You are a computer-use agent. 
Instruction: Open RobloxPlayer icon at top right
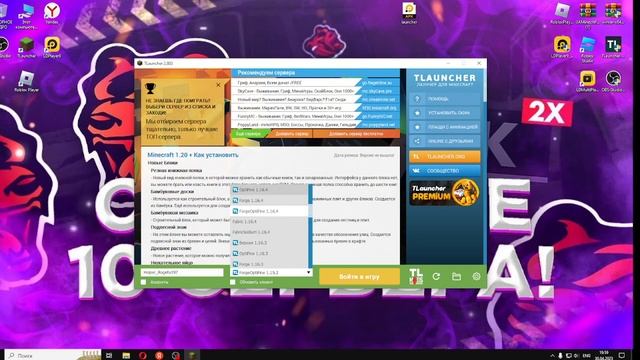(x=562, y=13)
